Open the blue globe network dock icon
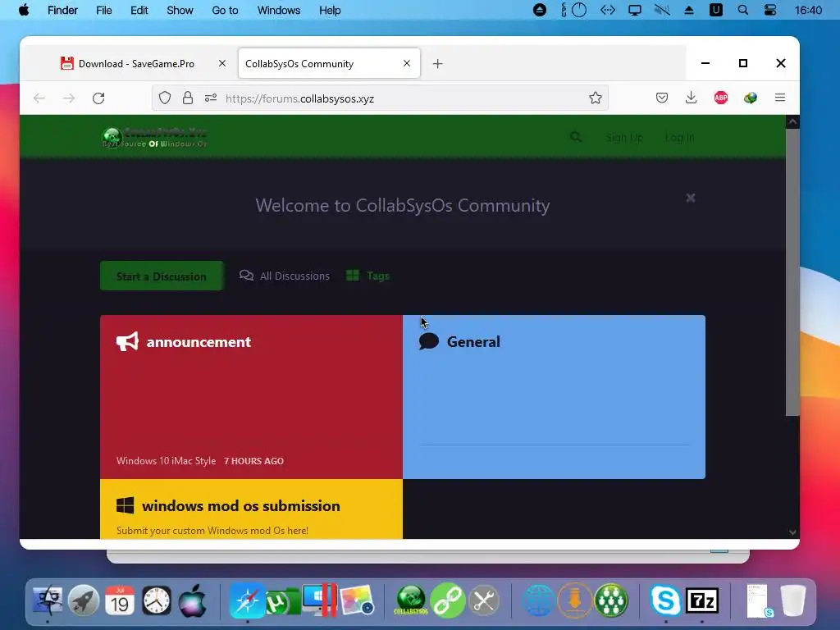Image resolution: width=840 pixels, height=630 pixels. click(x=538, y=600)
